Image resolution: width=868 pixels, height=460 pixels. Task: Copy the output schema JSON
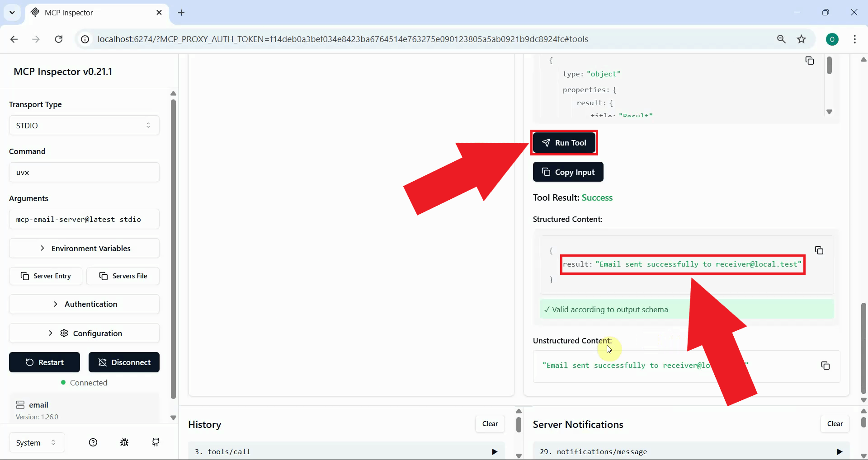click(810, 61)
